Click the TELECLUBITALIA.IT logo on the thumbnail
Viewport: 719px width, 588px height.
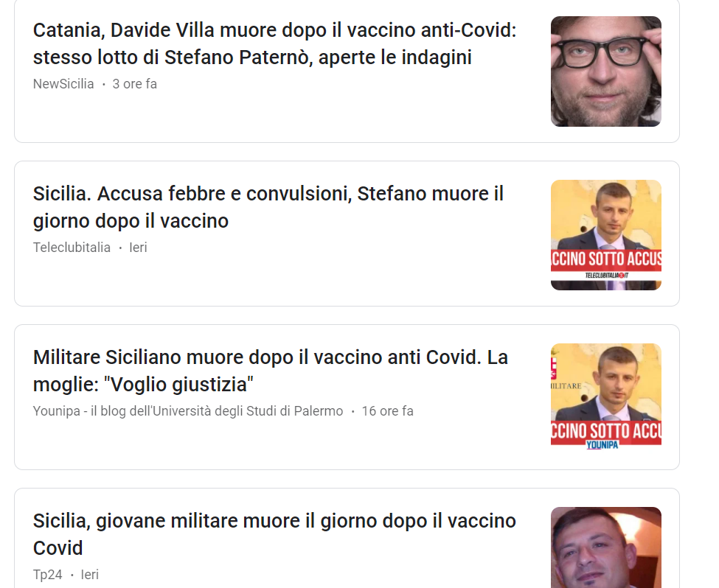[x=607, y=276]
